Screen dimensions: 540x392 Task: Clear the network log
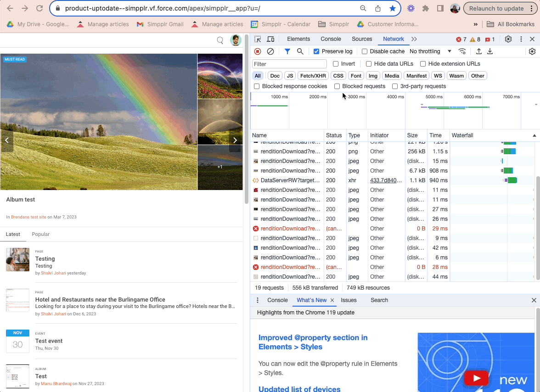(x=270, y=51)
